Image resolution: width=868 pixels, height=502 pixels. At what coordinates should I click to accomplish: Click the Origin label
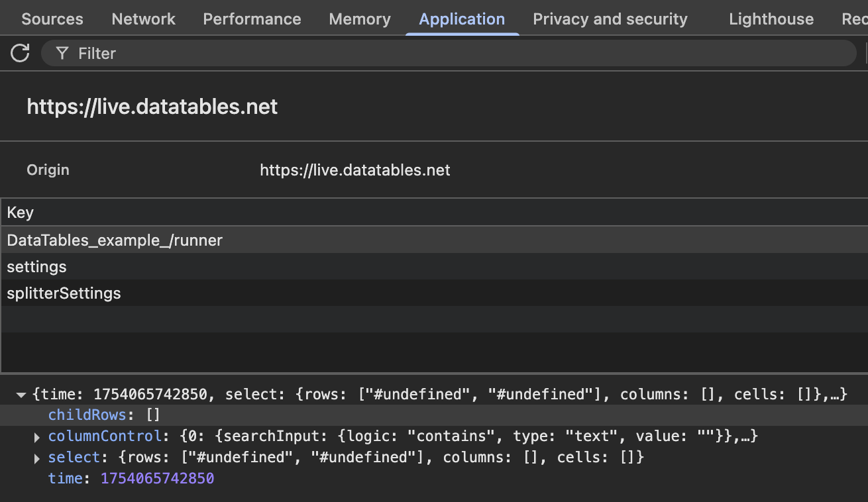click(x=48, y=170)
